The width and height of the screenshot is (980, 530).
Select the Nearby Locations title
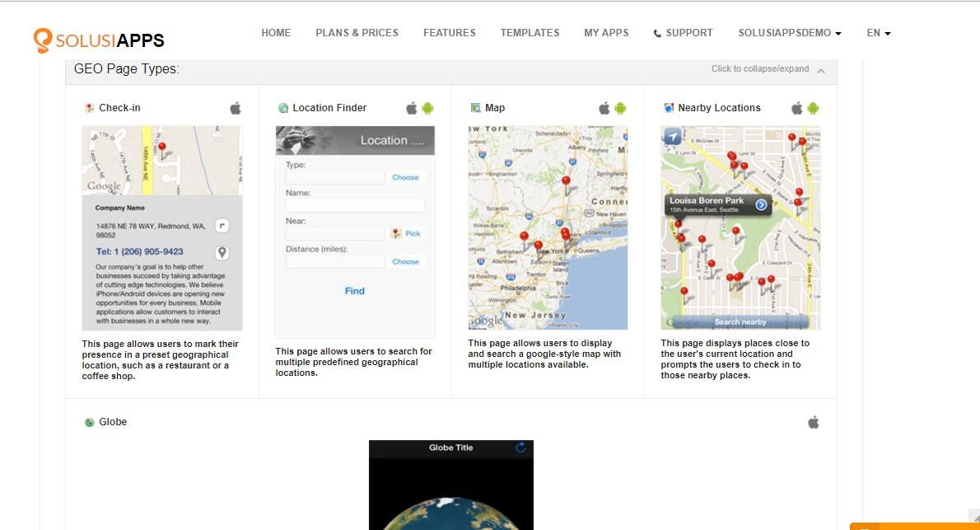[x=719, y=108]
